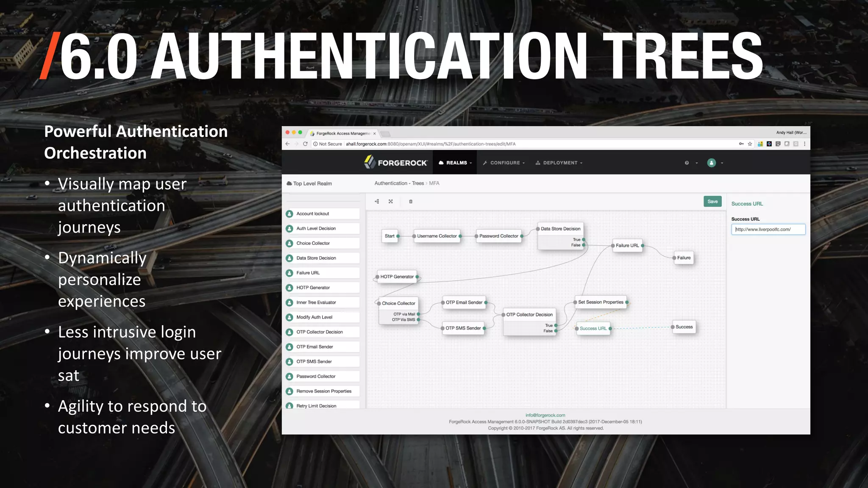This screenshot has width=868, height=488.
Task: Click the Choice Collector node icon in list
Action: coord(289,244)
